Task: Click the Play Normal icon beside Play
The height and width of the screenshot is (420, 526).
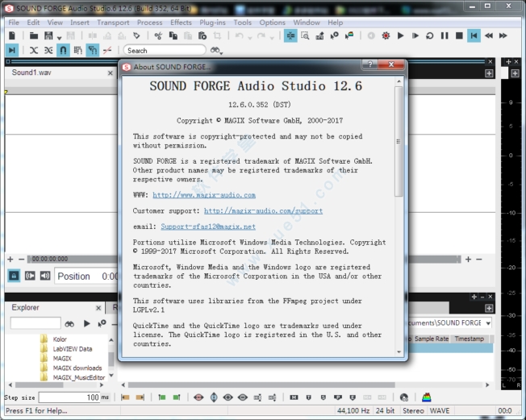Action: click(415, 35)
